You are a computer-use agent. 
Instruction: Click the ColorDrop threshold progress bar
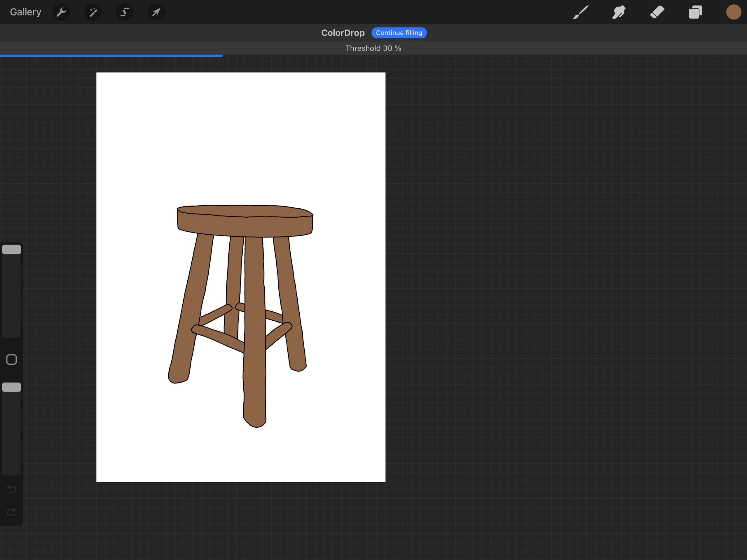tap(111, 55)
